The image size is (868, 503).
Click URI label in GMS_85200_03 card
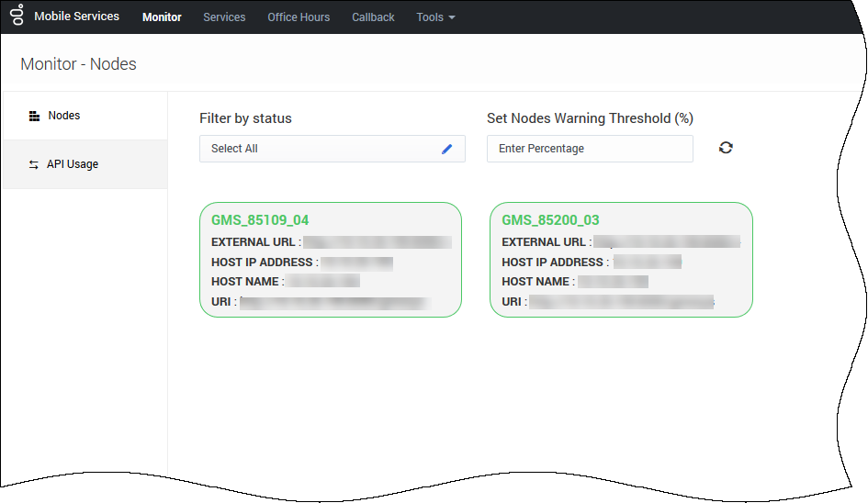(512, 302)
